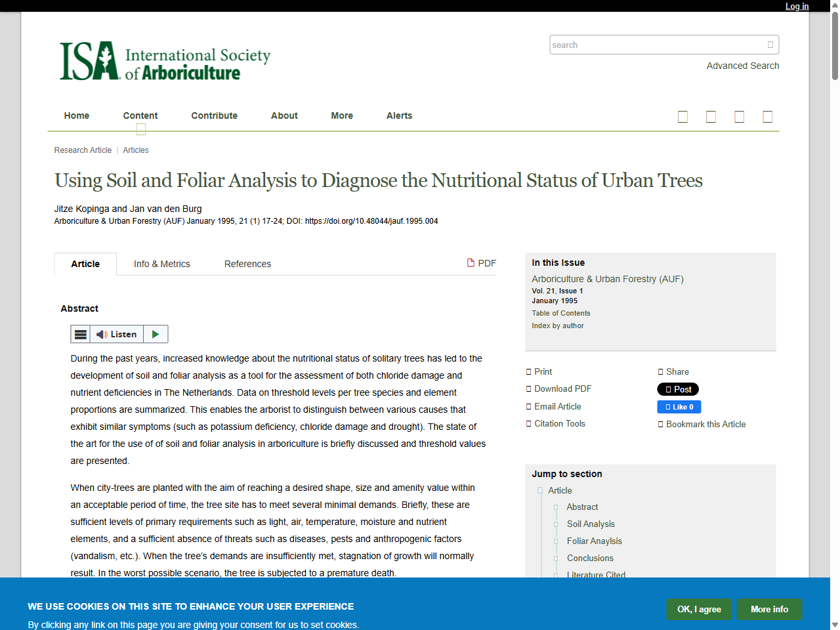This screenshot has height=630, width=840.
Task: Open the PDF of the article
Action: 482,263
